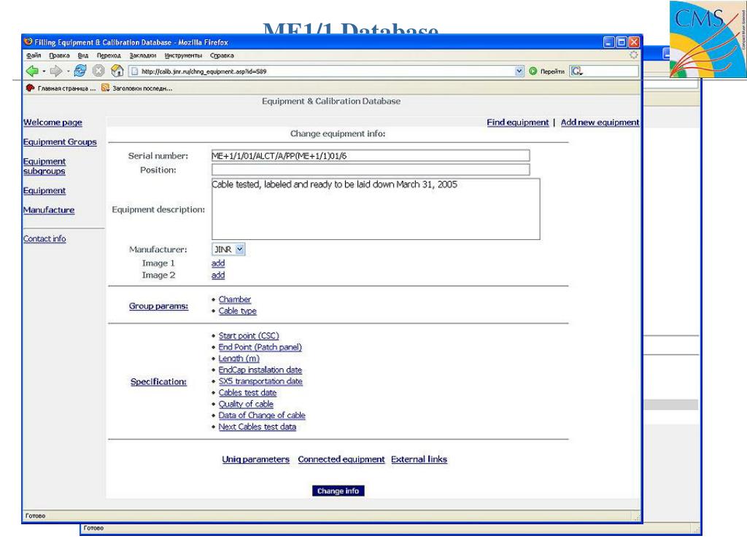Open Data of Change of cable link
The image size is (747, 560).
tap(262, 415)
